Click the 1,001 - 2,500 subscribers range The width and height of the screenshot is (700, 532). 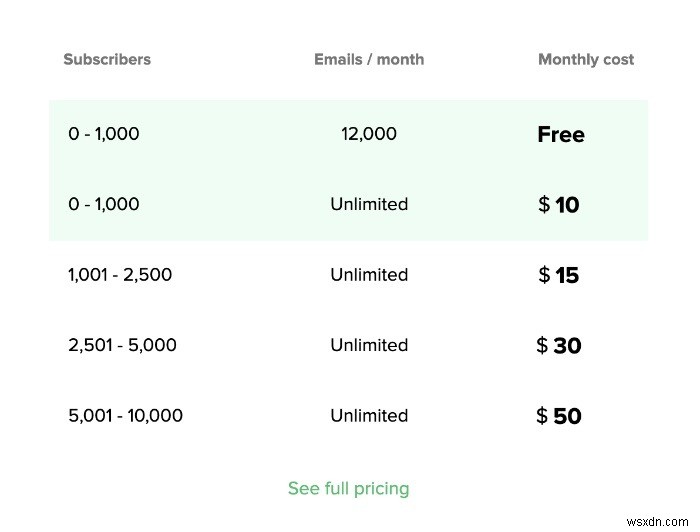120,275
